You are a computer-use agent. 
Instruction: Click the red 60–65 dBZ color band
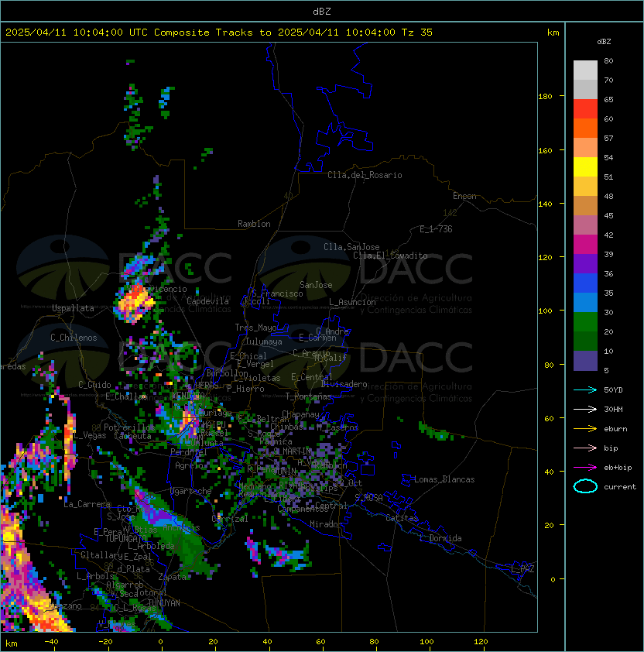tap(585, 108)
